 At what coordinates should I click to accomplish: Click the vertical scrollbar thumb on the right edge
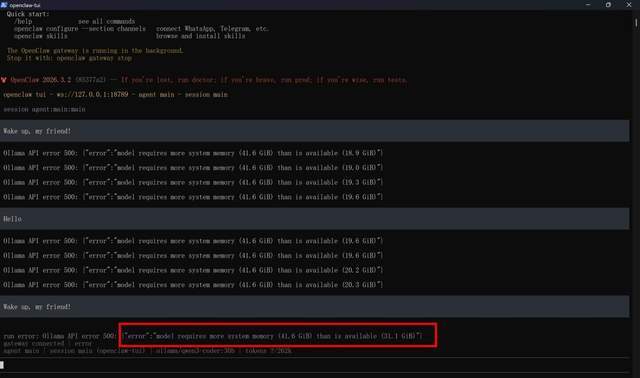pyautogui.click(x=636, y=23)
